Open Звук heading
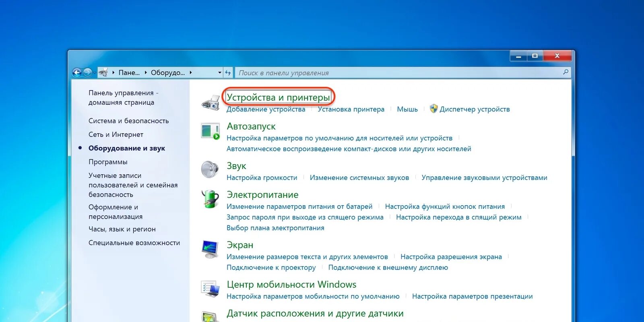Screen dimensions: 644x322 [x=236, y=166]
